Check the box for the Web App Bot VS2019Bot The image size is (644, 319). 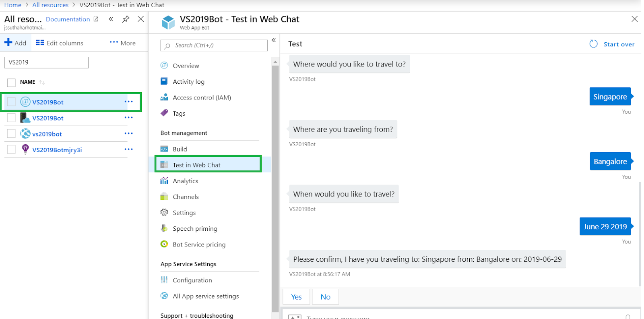pos(11,101)
